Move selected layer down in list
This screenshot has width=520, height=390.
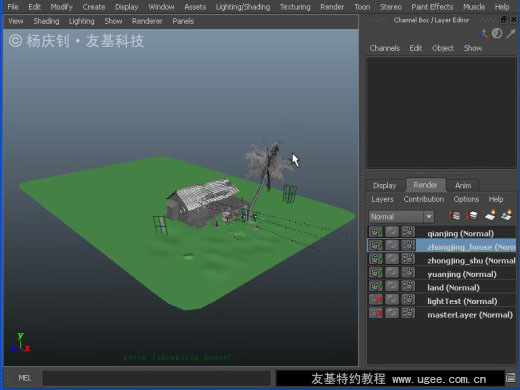[x=472, y=215]
